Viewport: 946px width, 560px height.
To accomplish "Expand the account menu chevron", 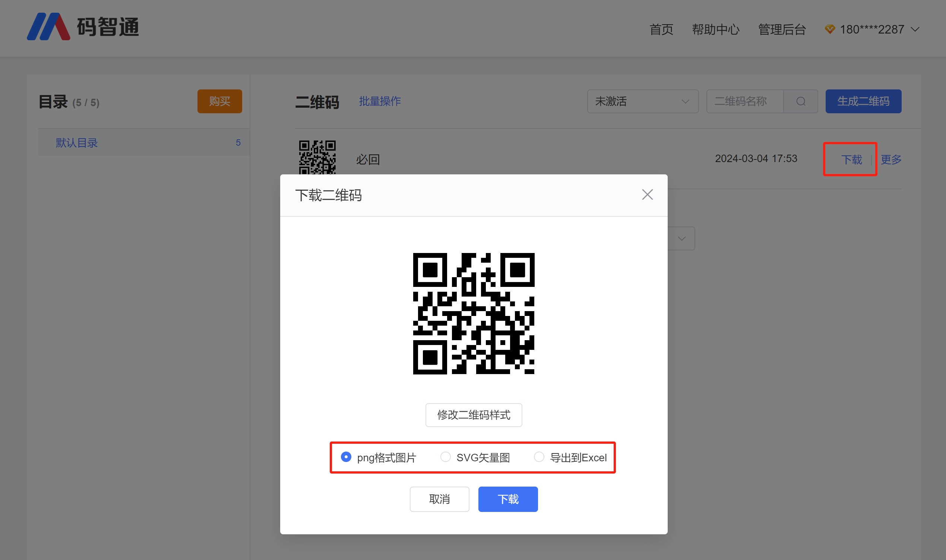I will 915,29.
